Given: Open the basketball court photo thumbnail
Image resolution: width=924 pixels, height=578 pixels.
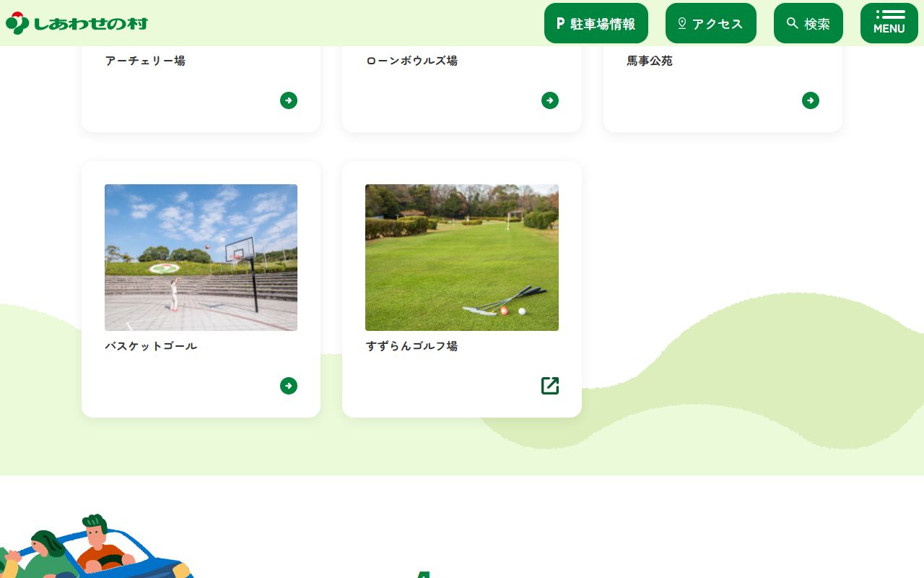Looking at the screenshot, I should (201, 257).
